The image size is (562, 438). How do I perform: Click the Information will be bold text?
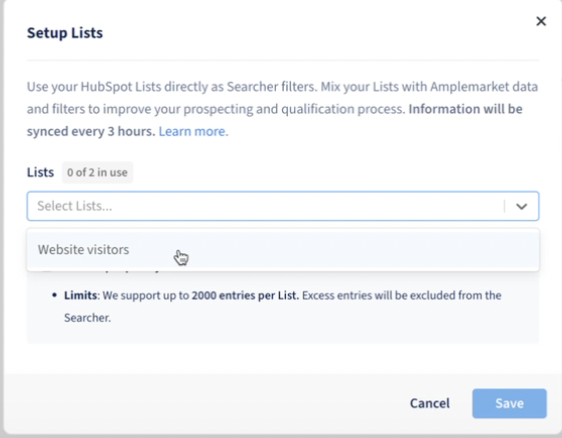(466, 109)
